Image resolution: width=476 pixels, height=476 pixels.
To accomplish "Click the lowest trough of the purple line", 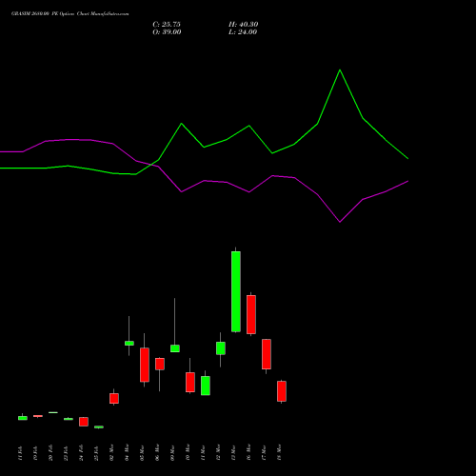I will 340,222.
